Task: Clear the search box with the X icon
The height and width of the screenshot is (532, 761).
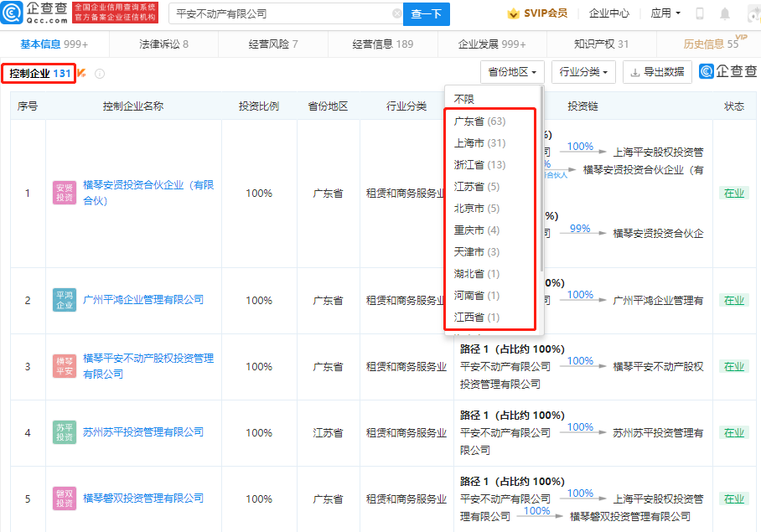Action: (396, 13)
